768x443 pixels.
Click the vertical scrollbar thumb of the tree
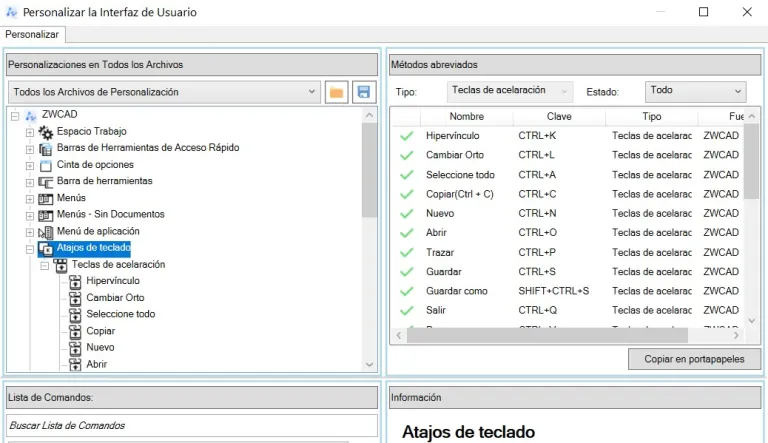[x=369, y=170]
